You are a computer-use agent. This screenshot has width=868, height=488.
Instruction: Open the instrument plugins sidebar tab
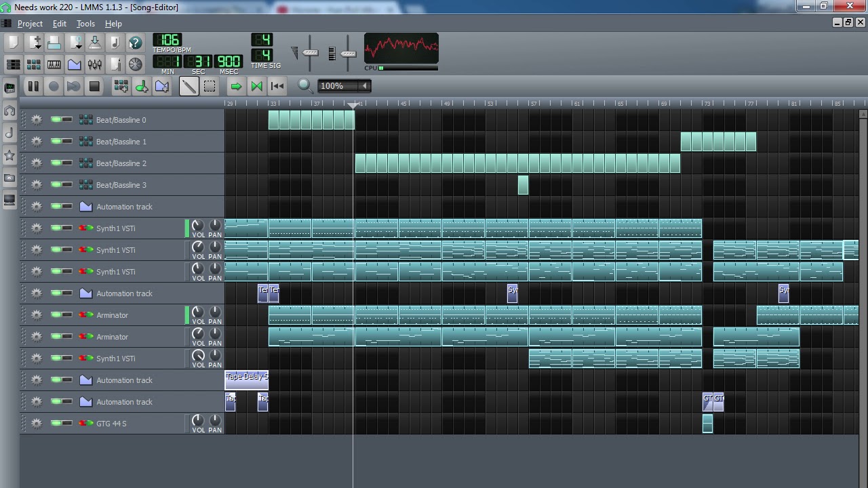click(x=9, y=88)
